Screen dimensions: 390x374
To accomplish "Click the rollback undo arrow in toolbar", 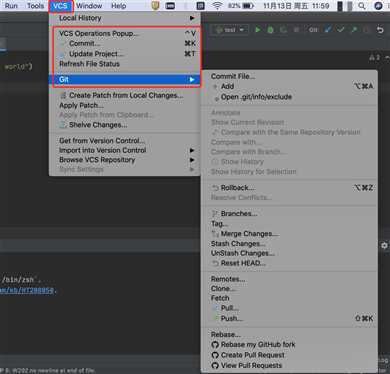I will click(x=380, y=30).
